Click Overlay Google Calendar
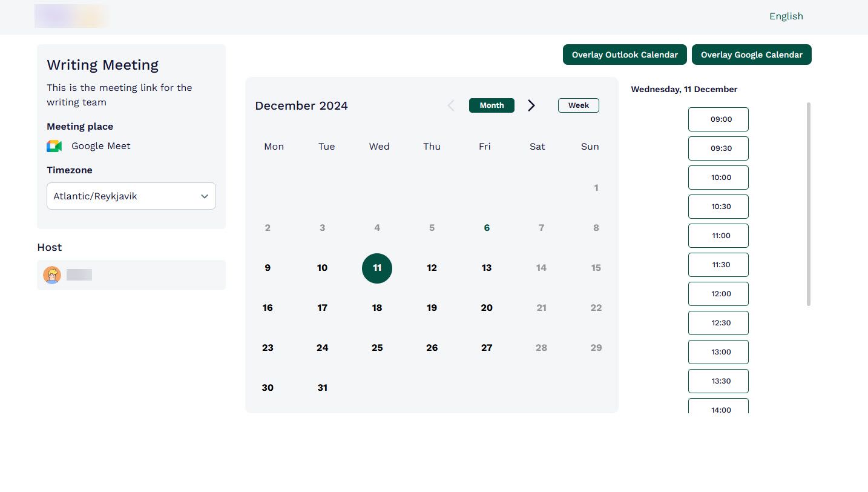The image size is (868, 492). pyautogui.click(x=751, y=55)
